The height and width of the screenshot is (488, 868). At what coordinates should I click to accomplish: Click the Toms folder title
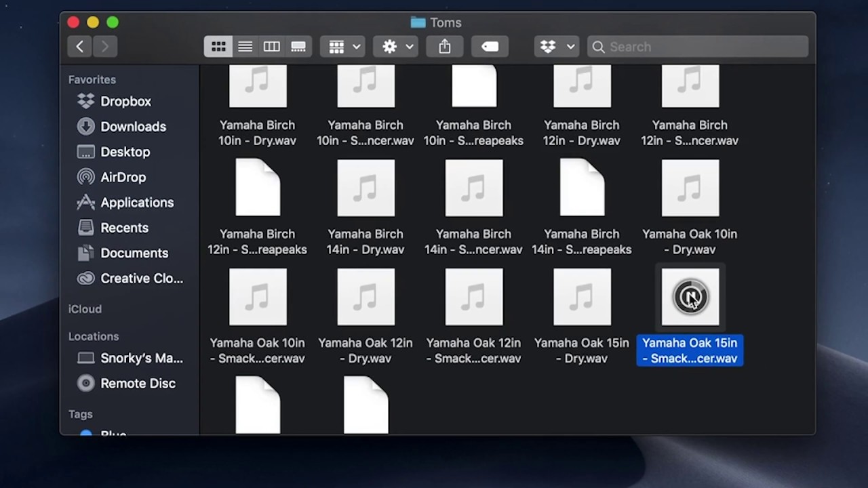(x=436, y=22)
